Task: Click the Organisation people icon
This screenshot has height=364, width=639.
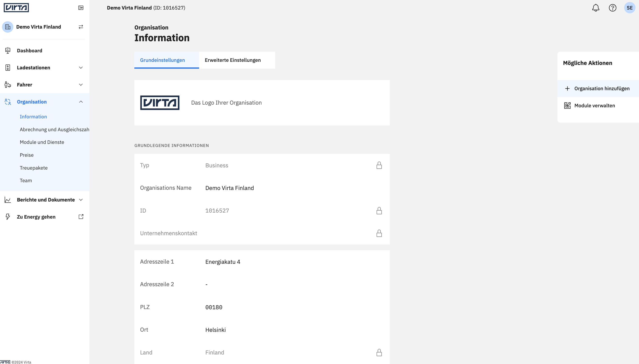Action: (8, 102)
